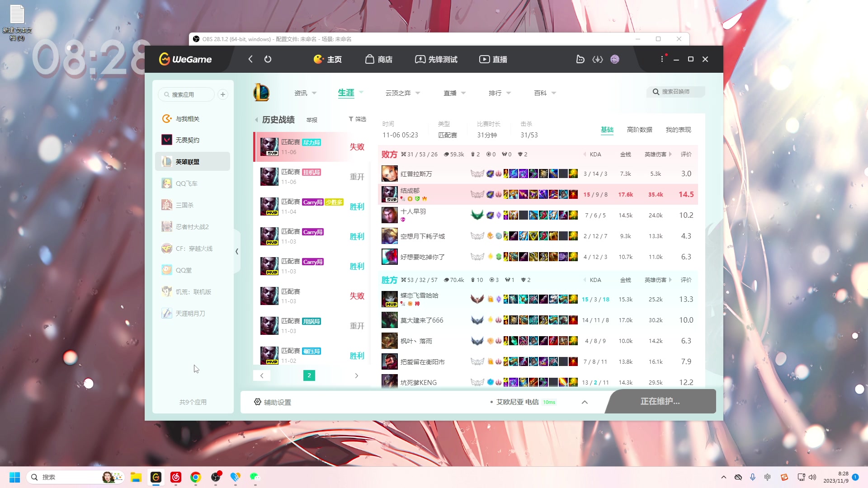Switch to 我的表现 tab
This screenshot has width=868, height=488.
pyautogui.click(x=679, y=130)
